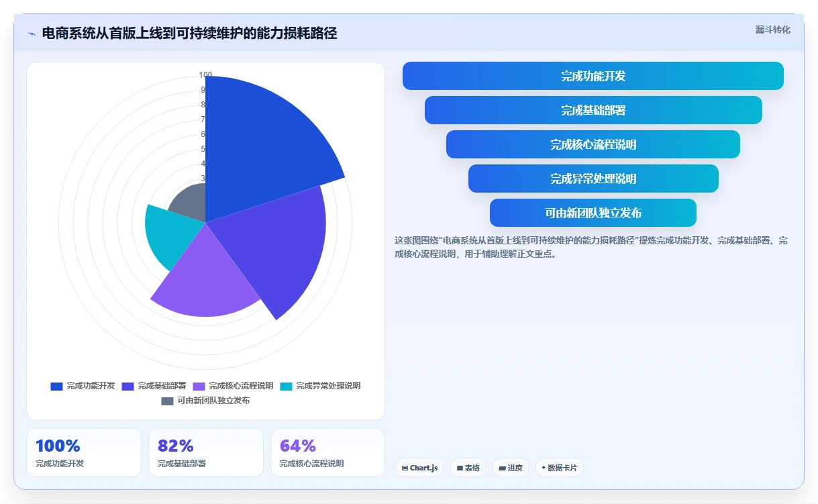The image size is (818, 504).
Task: Select the 完成异常处理说明 funnel bar
Action: 593,179
